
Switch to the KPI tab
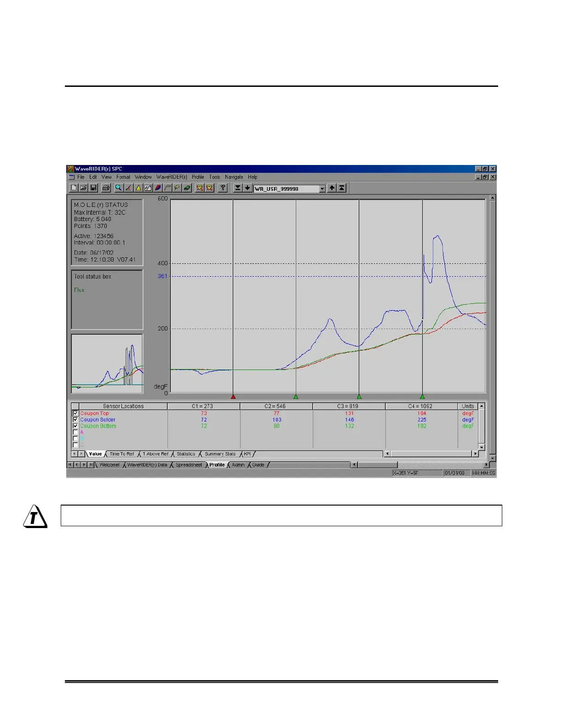(x=247, y=454)
